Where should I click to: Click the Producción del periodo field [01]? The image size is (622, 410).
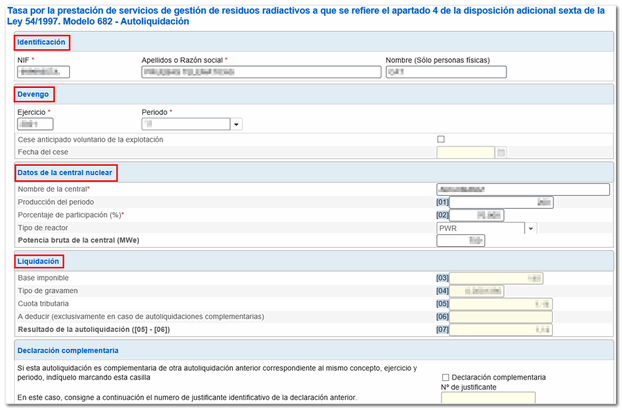502,202
